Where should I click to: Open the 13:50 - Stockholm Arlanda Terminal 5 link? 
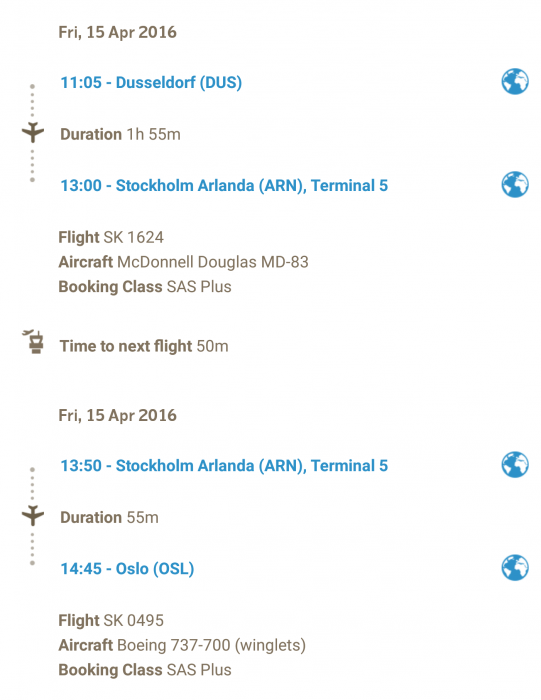click(224, 466)
